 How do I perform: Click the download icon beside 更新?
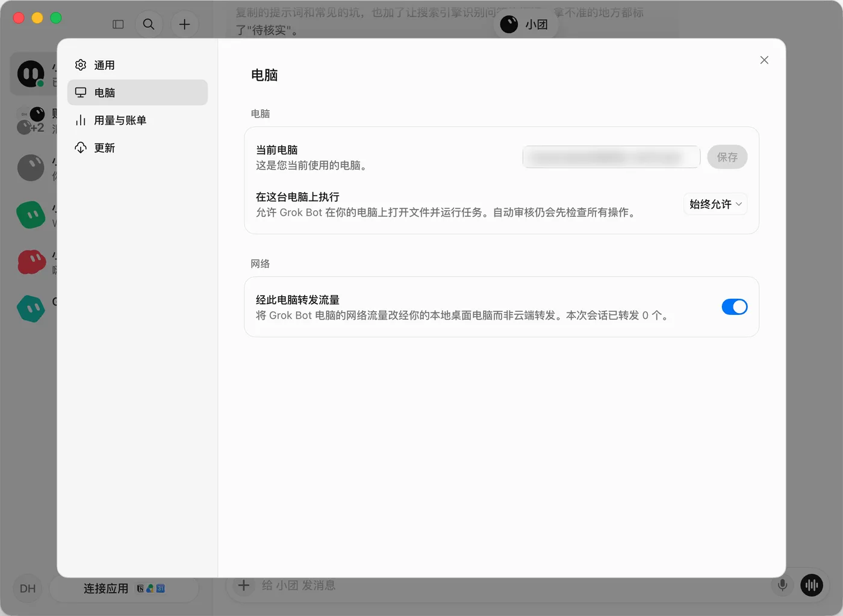(x=81, y=148)
